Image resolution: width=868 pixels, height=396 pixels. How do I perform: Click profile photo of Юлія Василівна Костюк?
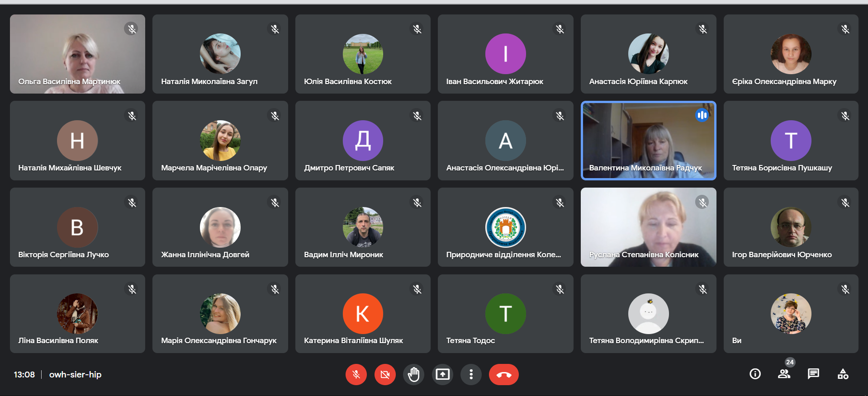pyautogui.click(x=363, y=54)
